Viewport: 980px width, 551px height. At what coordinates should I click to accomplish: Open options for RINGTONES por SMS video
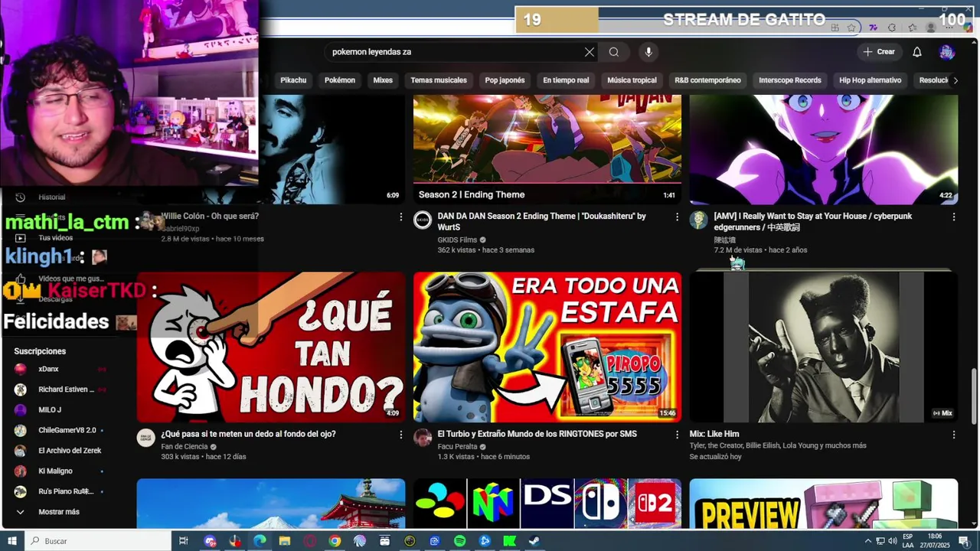click(677, 435)
